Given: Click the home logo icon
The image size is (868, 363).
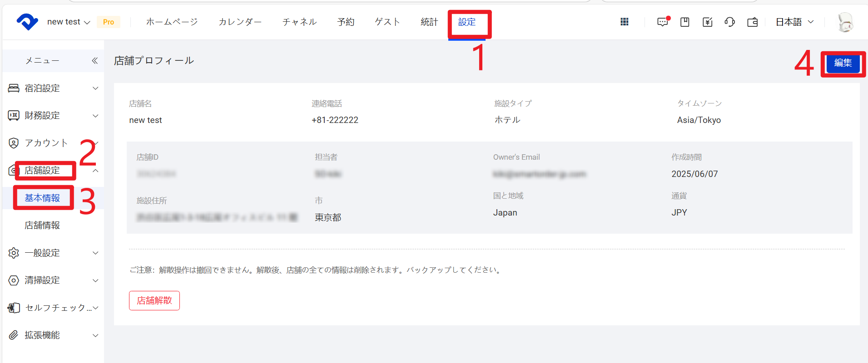Looking at the screenshot, I should [27, 22].
